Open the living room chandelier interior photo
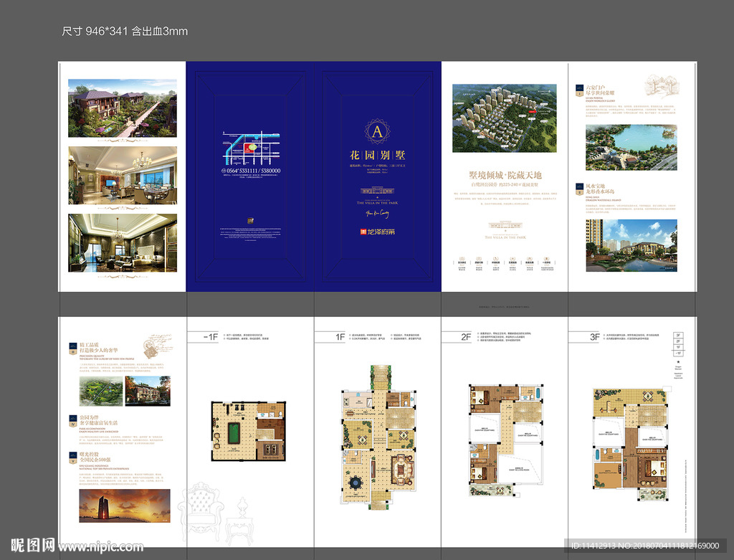Viewport: 734px width, 560px height. 123,175
